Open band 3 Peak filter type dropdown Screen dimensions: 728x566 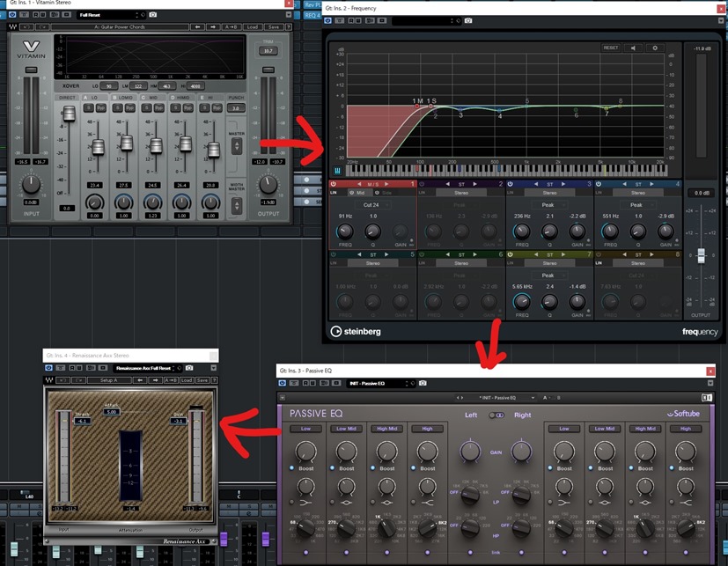click(549, 204)
